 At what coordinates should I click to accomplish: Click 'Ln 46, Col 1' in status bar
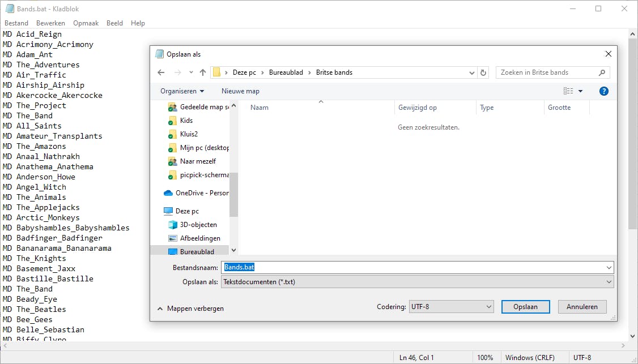coord(416,358)
